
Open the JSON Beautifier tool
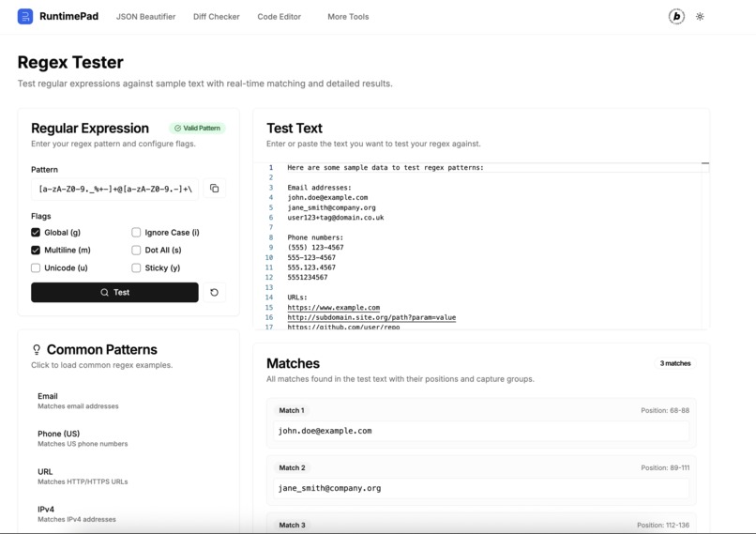pos(145,16)
